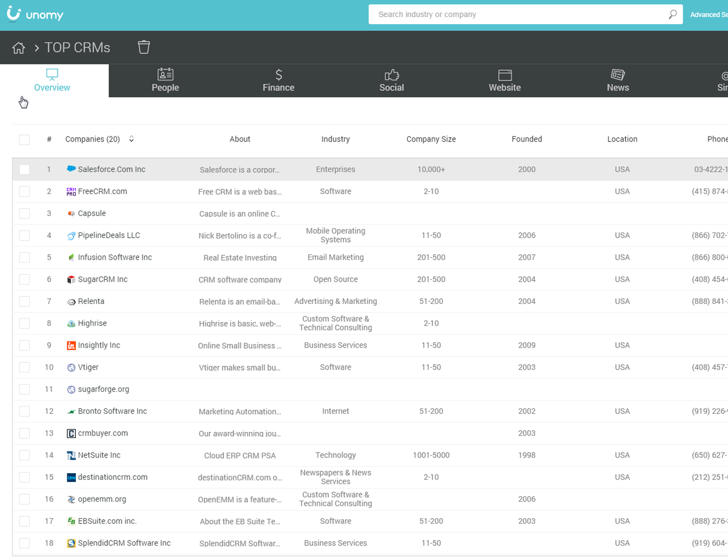Go to home via house icon
Image resolution: width=728 pixels, height=560 pixels.
tap(19, 48)
